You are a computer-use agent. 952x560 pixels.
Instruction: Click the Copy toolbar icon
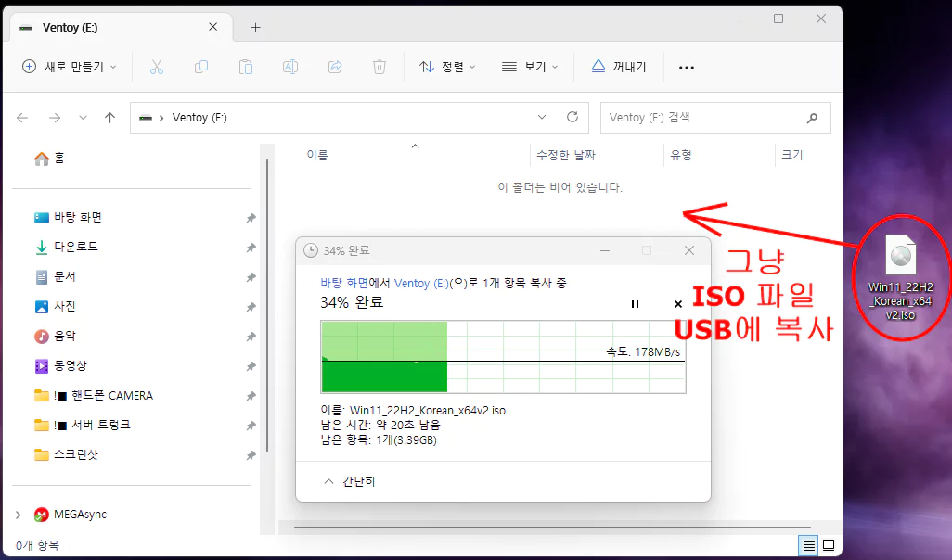pyautogui.click(x=201, y=67)
